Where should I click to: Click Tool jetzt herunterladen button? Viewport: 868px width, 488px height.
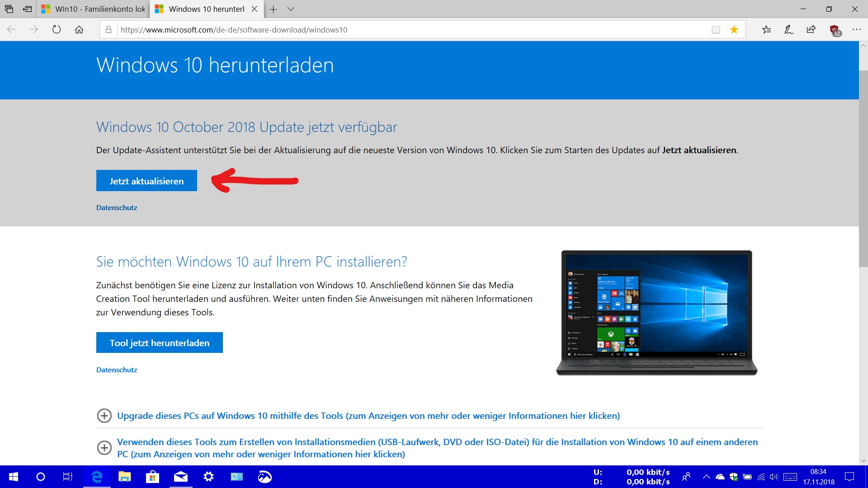pyautogui.click(x=159, y=343)
